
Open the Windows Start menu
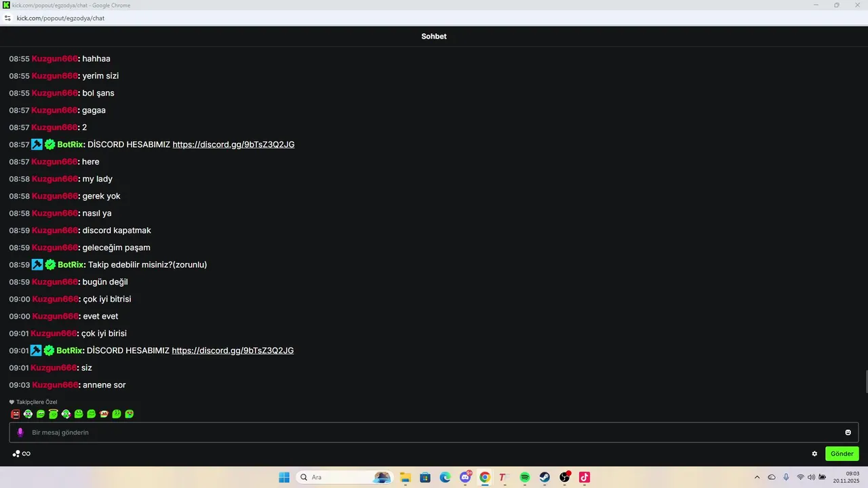tap(284, 477)
